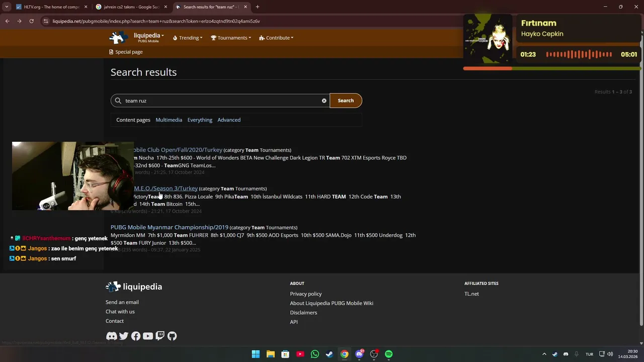Click the browser address bar URL
This screenshot has height=362, width=644.
coord(156,21)
